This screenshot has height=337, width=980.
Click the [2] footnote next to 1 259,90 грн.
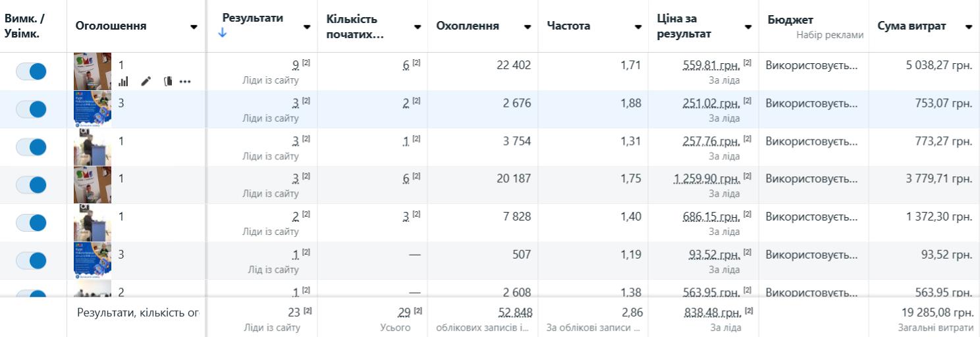(747, 176)
